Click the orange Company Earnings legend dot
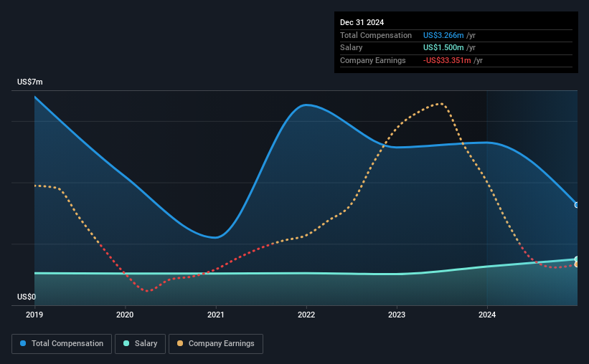The height and width of the screenshot is (364, 589). (180, 343)
